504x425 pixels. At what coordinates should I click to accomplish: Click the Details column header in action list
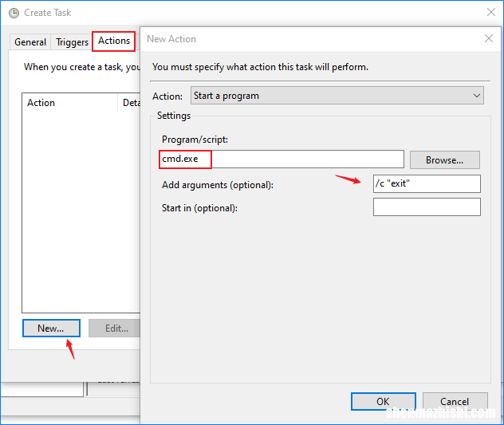(129, 103)
